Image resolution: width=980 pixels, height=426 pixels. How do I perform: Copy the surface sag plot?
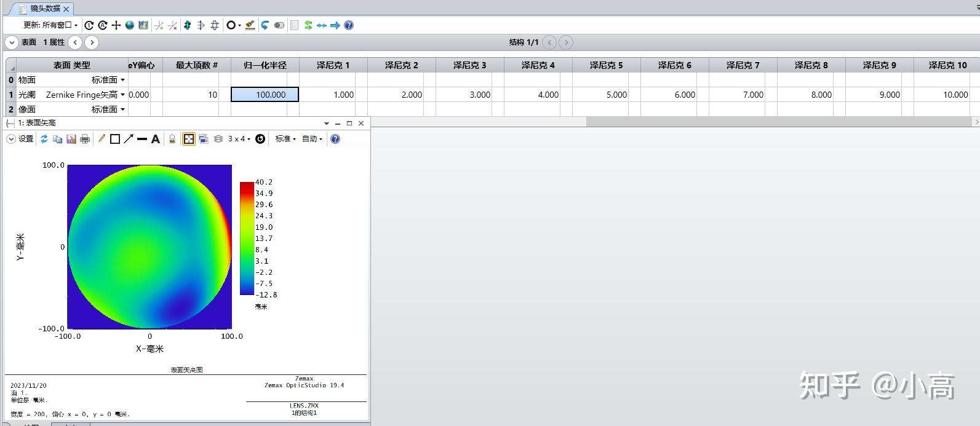(x=58, y=139)
